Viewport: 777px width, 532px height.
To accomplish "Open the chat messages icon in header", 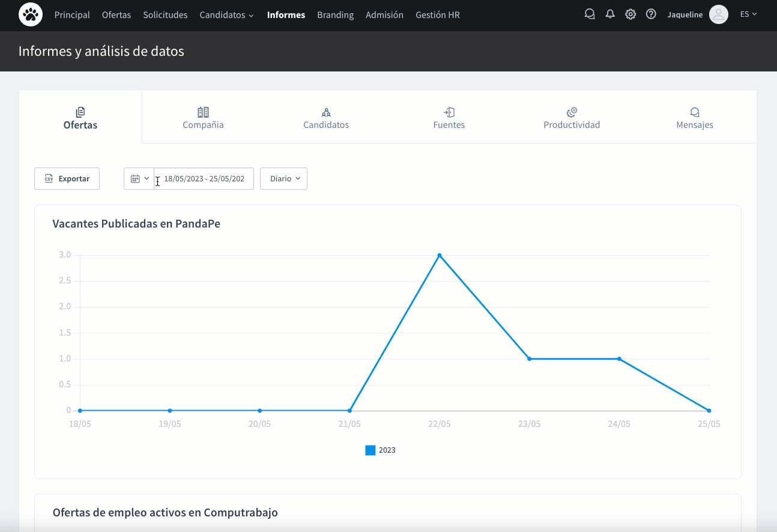I will click(x=590, y=14).
